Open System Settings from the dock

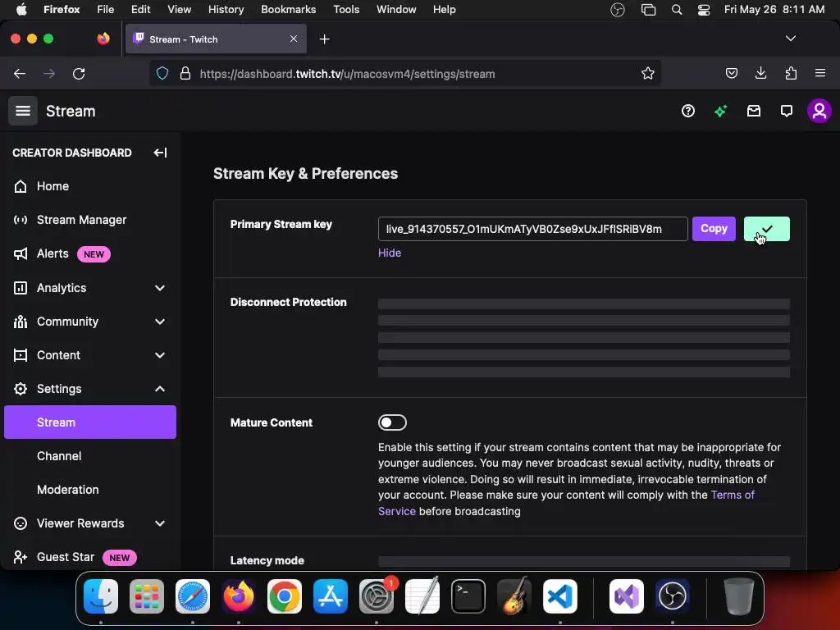[376, 596]
